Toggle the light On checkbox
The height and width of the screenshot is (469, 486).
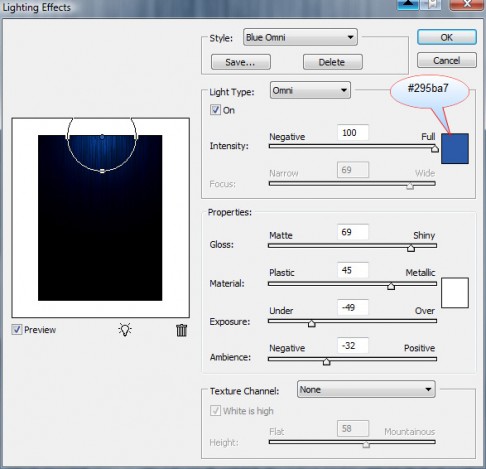pos(215,110)
